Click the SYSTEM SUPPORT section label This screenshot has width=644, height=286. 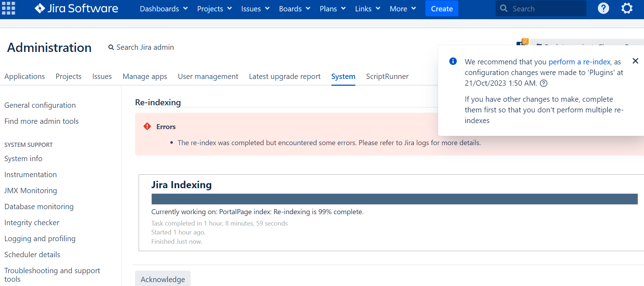point(28,145)
